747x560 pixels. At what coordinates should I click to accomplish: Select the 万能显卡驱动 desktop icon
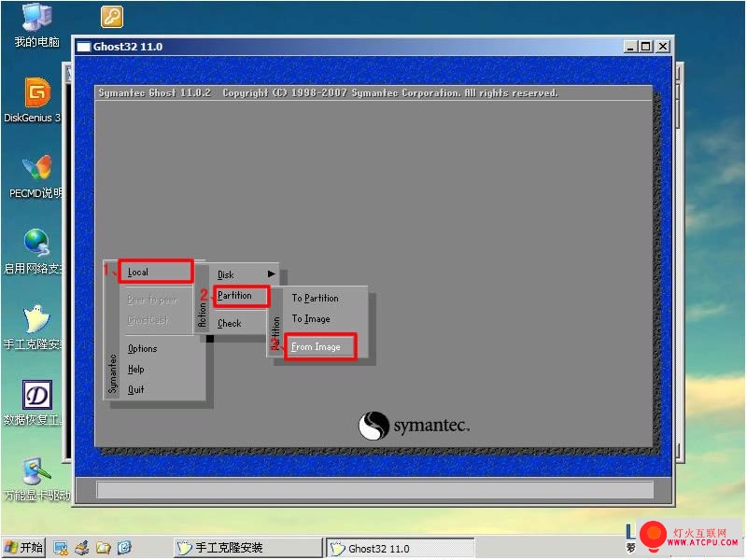click(x=37, y=479)
